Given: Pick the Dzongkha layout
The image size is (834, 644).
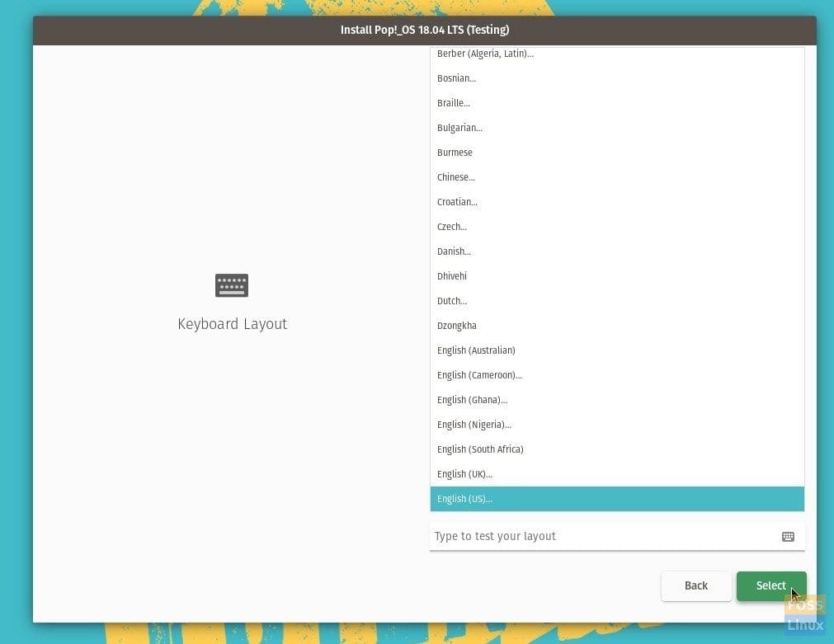Looking at the screenshot, I should (x=617, y=326).
